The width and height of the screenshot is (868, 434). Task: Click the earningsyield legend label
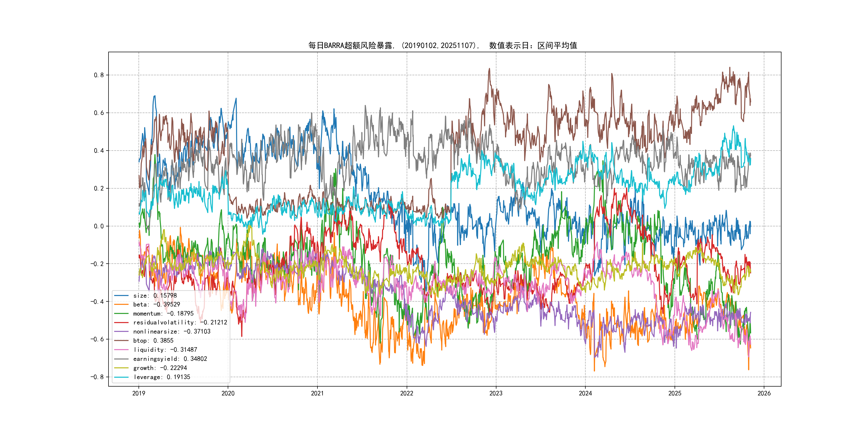pos(170,359)
